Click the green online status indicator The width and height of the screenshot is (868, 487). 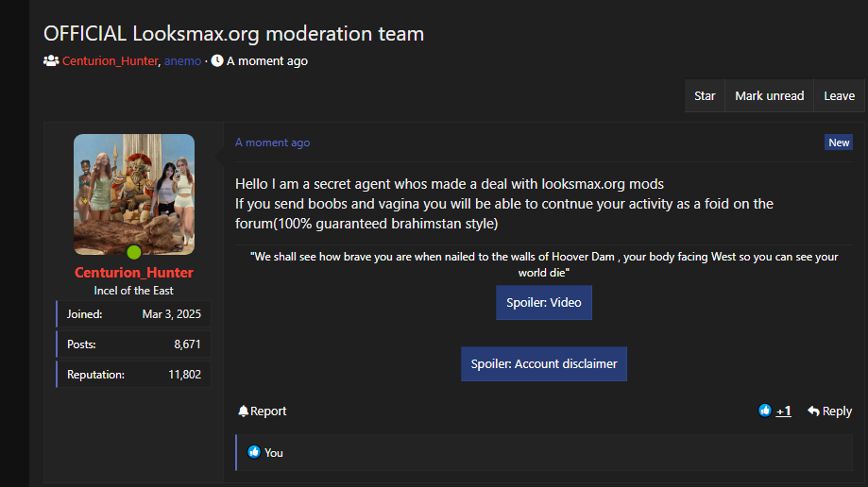[x=134, y=252]
